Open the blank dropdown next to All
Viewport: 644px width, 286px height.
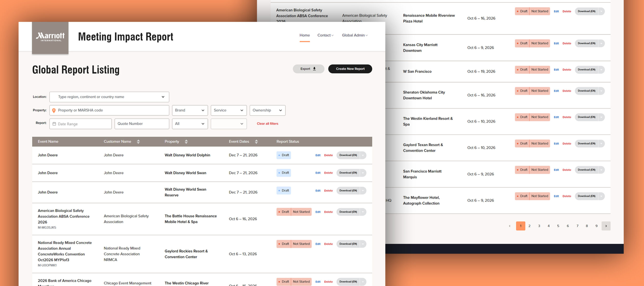(228, 124)
